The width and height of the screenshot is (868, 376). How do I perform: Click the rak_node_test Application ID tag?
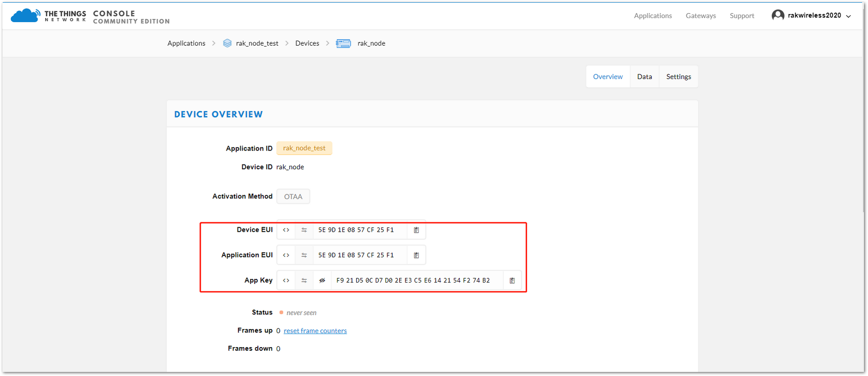pyautogui.click(x=304, y=148)
